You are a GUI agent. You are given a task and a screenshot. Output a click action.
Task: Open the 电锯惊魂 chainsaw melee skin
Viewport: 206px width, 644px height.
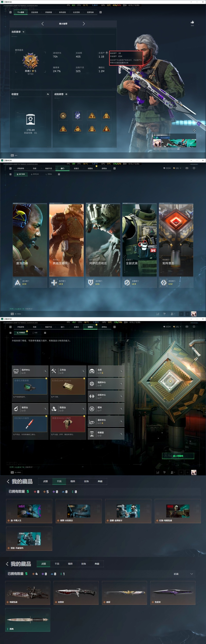tap(28, 593)
